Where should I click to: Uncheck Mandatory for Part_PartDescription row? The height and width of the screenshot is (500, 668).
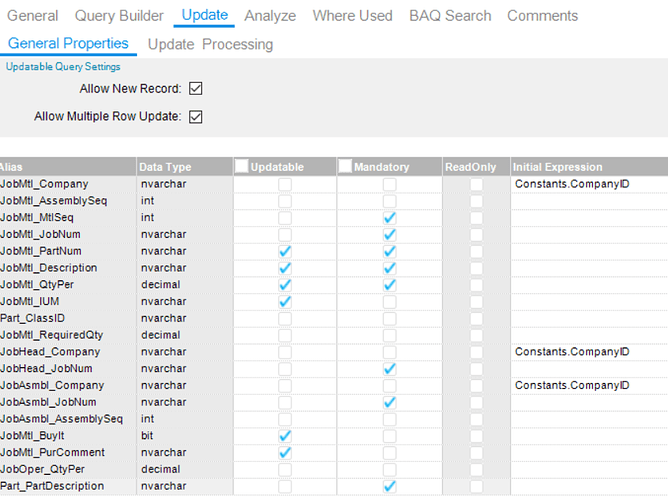click(x=389, y=486)
